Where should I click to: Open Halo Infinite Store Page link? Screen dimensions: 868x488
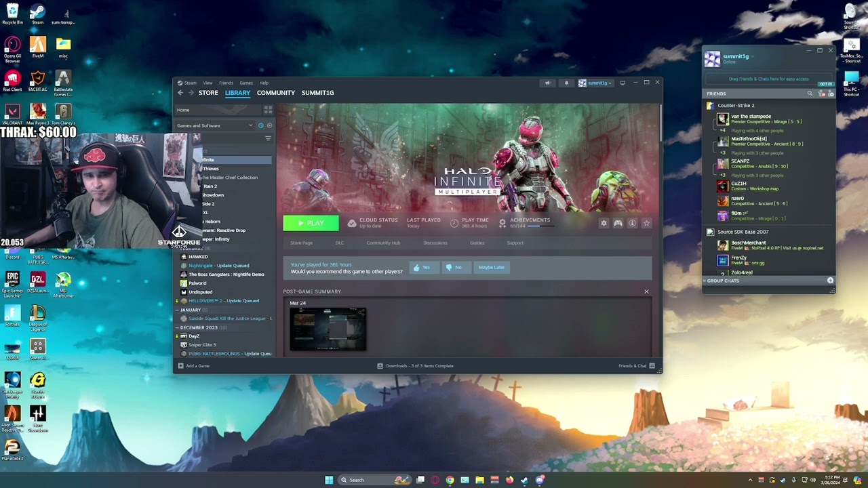301,243
